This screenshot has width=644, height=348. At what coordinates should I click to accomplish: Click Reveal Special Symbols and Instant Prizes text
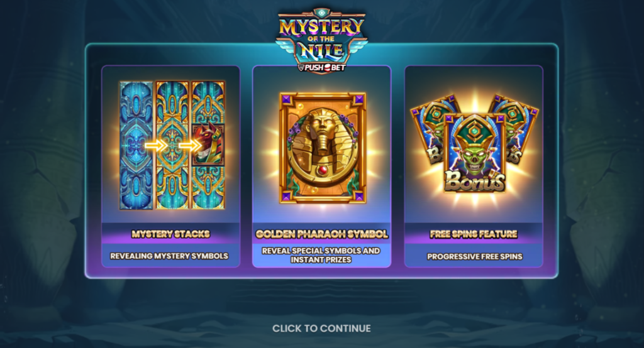tap(321, 255)
